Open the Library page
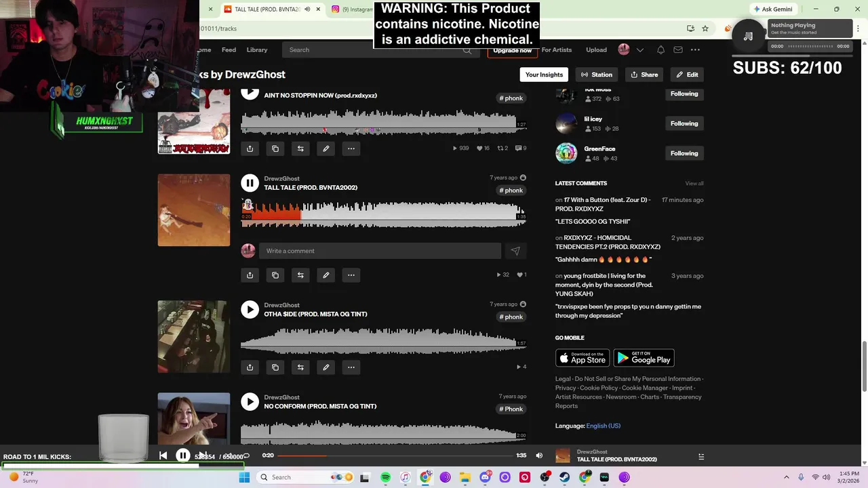 pyautogui.click(x=257, y=49)
